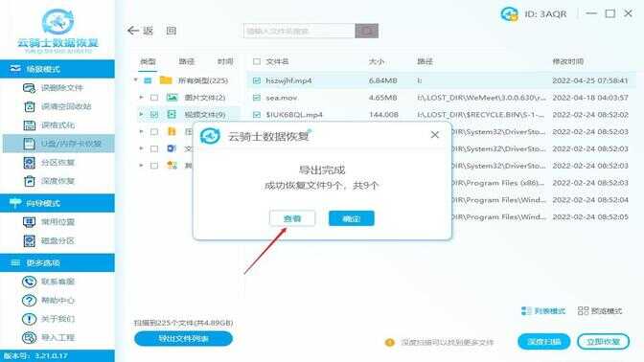This screenshot has width=644, height=362.
Task: Sort by the 文件名 column header
Action: click(x=277, y=61)
